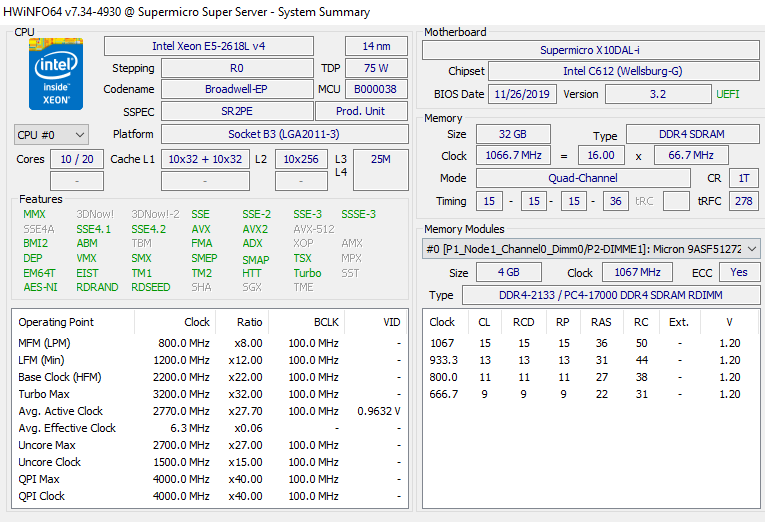Click the empty tRC timing field
The height and width of the screenshot is (522, 765).
(677, 201)
